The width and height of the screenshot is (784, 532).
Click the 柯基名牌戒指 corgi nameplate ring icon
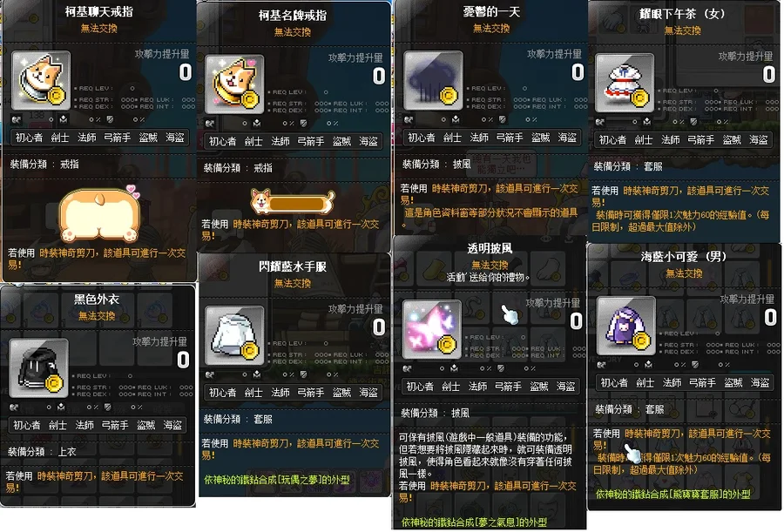click(x=234, y=84)
